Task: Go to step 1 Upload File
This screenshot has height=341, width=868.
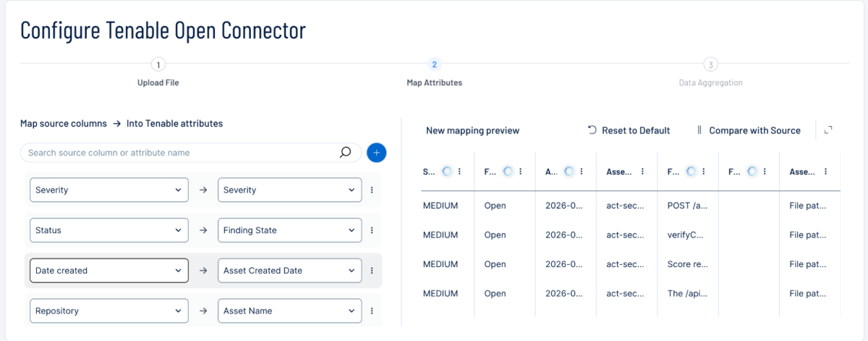Action: pos(158,72)
